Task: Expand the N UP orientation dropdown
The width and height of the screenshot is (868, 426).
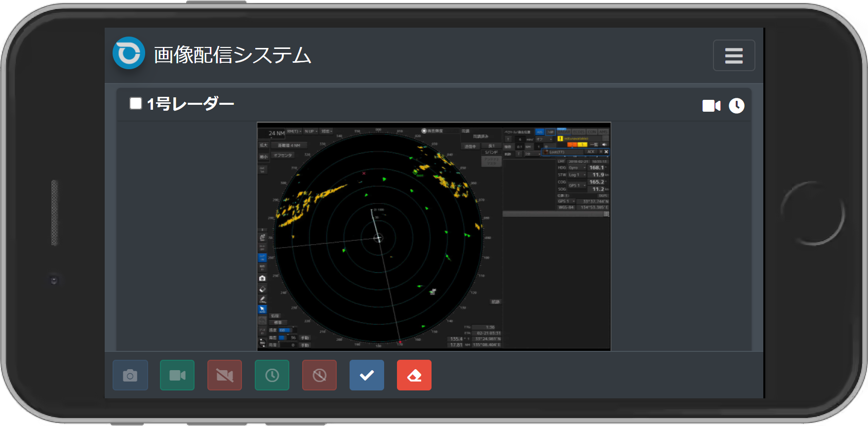Action: (311, 131)
